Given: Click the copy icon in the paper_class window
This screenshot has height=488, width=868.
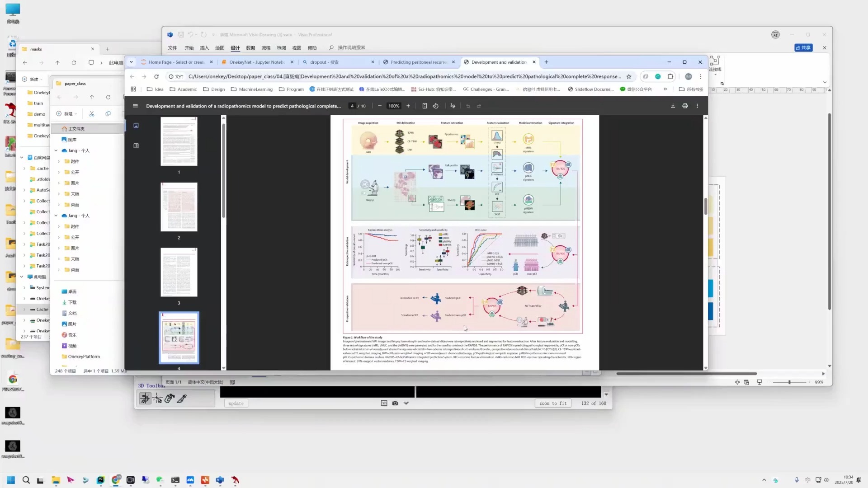Looking at the screenshot, I should tap(108, 113).
